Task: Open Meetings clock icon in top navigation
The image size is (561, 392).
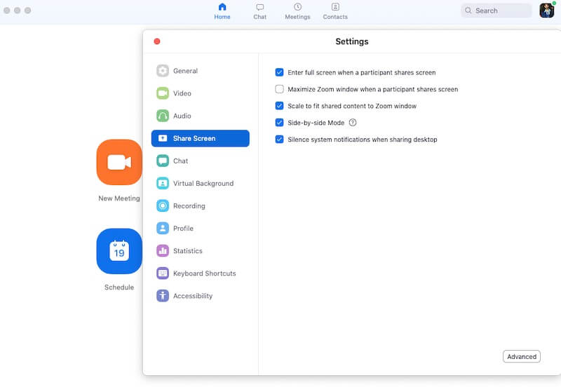Action: [x=297, y=7]
